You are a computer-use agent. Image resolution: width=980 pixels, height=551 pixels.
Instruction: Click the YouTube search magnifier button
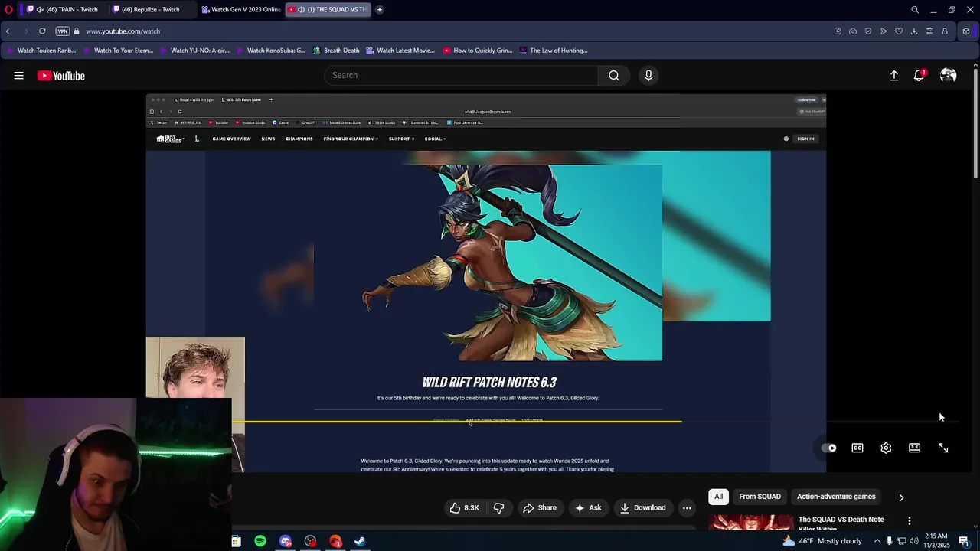[614, 75]
